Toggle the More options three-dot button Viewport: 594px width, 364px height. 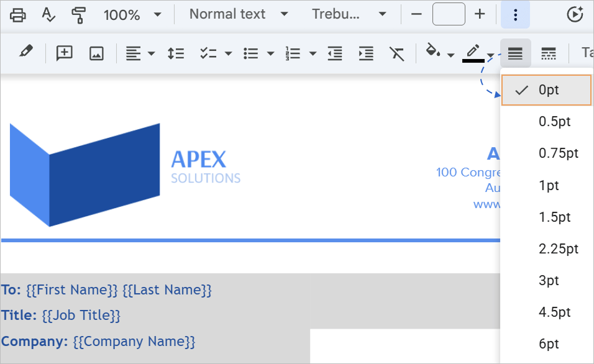tap(515, 15)
